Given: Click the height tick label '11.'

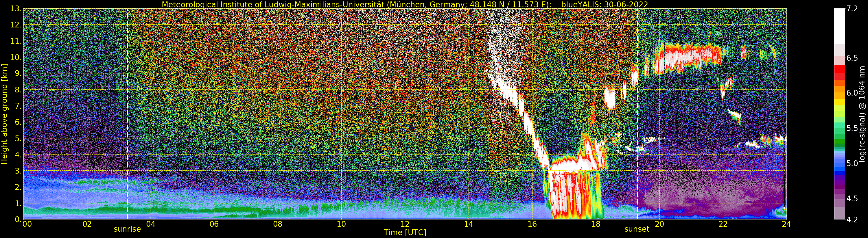Looking at the screenshot, I should coord(16,41).
